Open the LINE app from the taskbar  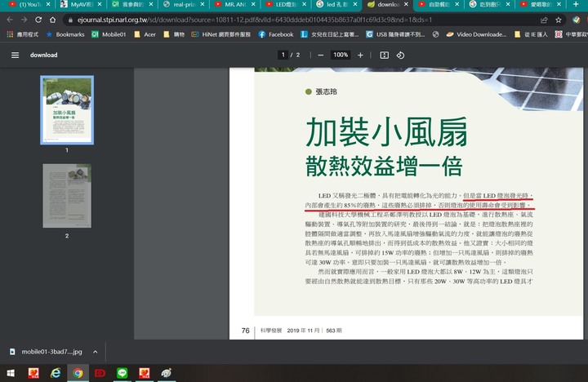(122, 373)
